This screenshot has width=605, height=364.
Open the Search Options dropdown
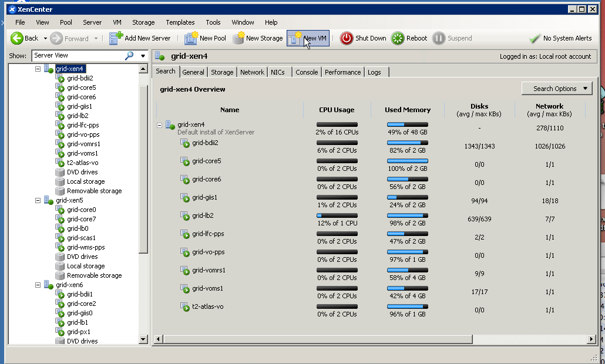(x=557, y=88)
